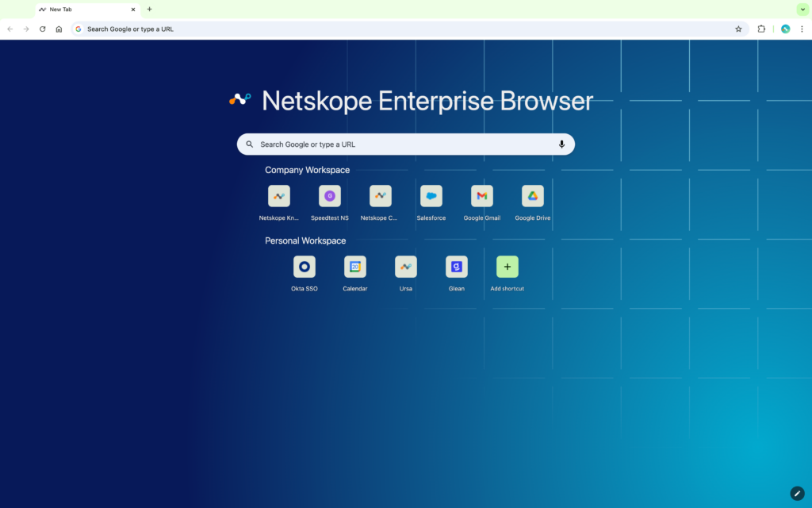Viewport: 812px width, 508px height.
Task: Launch the Glean shortcut
Action: coord(456,267)
